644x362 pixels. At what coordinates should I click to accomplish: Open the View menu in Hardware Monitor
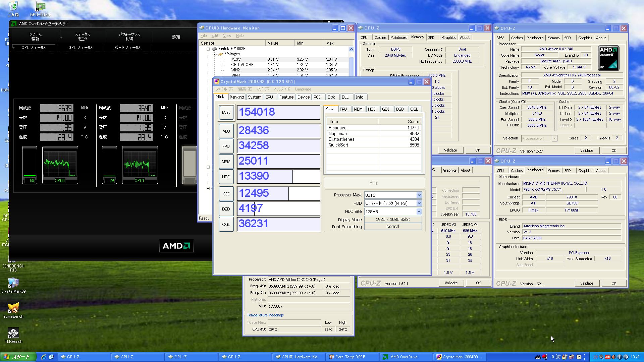pos(227,36)
